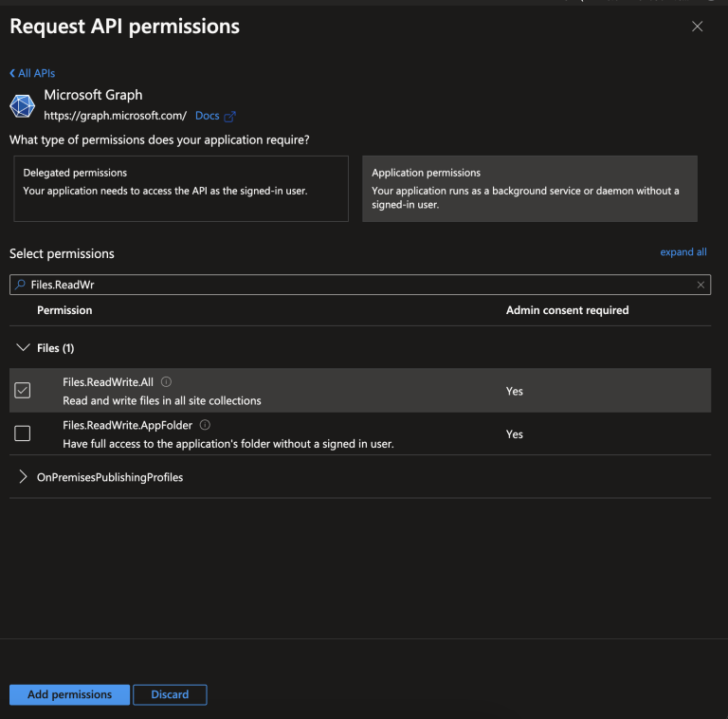The image size is (728, 719).
Task: Close the Request API permissions panel
Action: (x=698, y=27)
